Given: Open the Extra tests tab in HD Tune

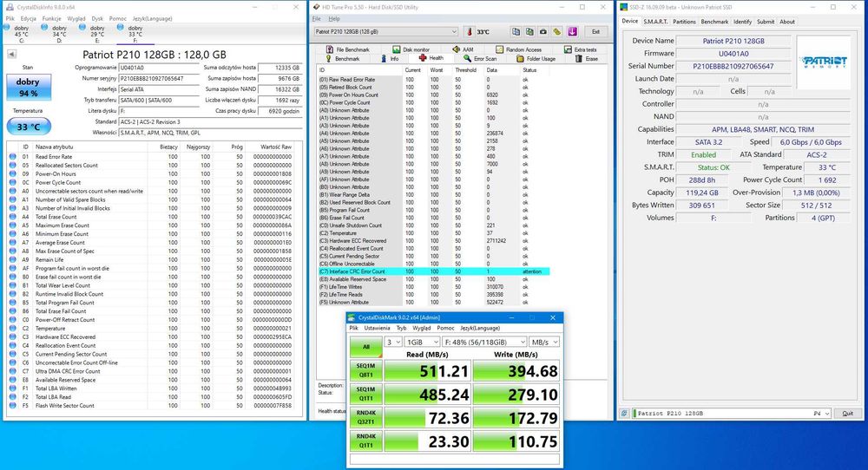Looking at the screenshot, I should click(x=580, y=49).
